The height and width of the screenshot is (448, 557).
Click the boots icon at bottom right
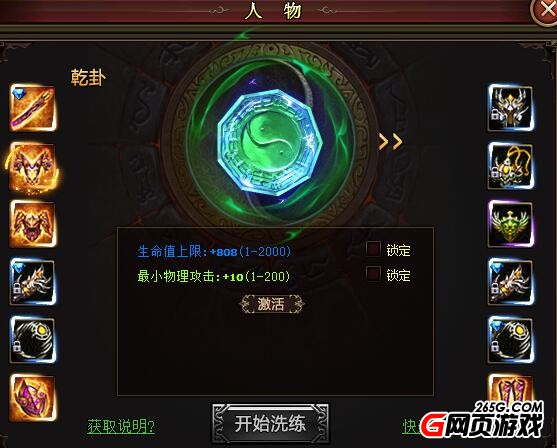pos(511,389)
